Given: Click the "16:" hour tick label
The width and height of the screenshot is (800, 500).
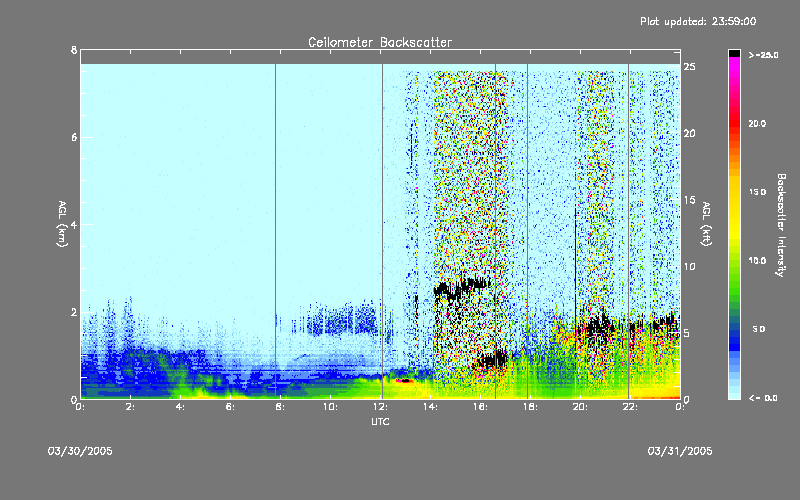Looking at the screenshot, I should 480,407.
